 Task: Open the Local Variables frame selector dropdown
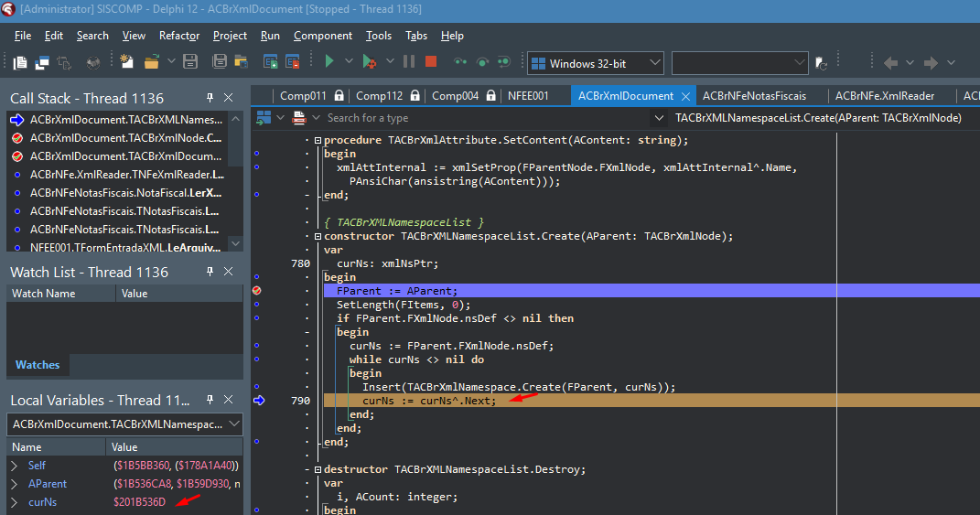234,424
